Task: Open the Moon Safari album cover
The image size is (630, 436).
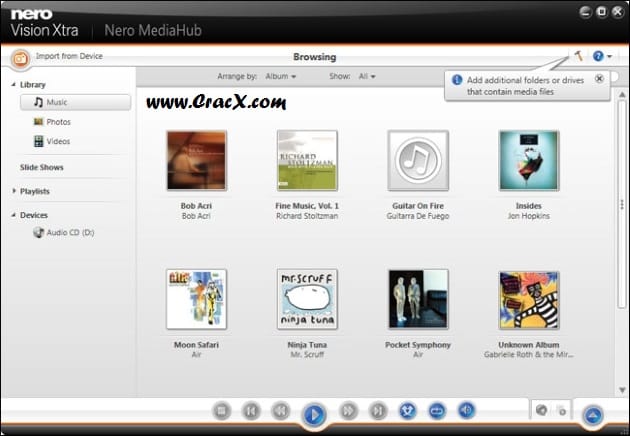Action: 196,299
